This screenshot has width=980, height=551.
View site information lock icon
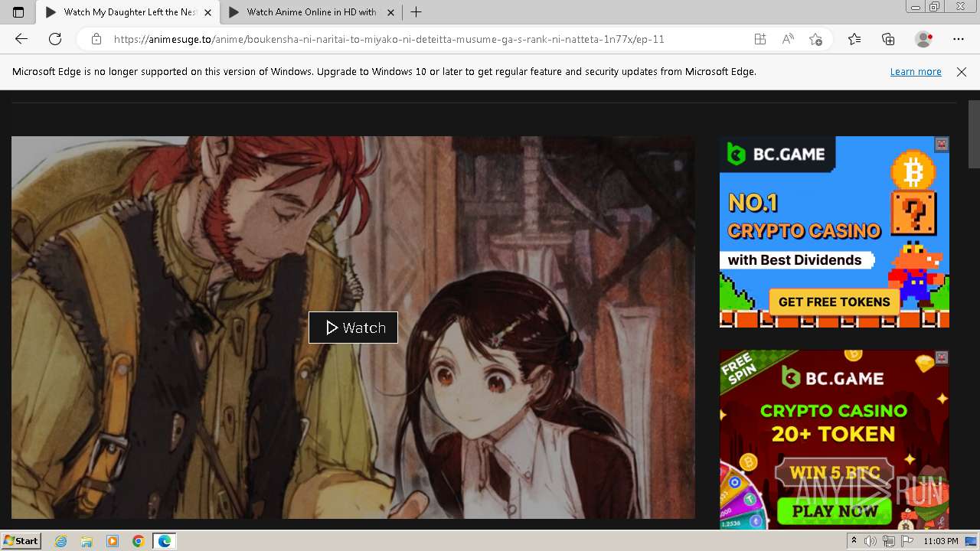(96, 39)
